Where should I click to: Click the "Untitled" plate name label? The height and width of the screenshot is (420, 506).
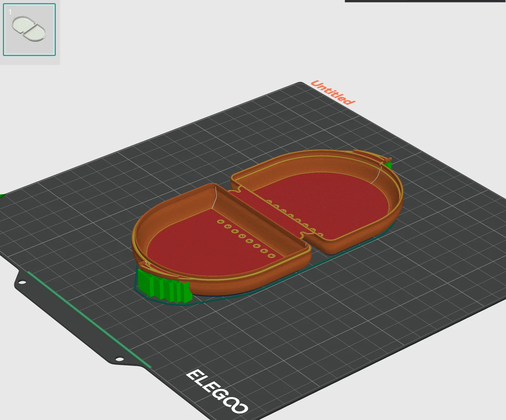click(333, 92)
